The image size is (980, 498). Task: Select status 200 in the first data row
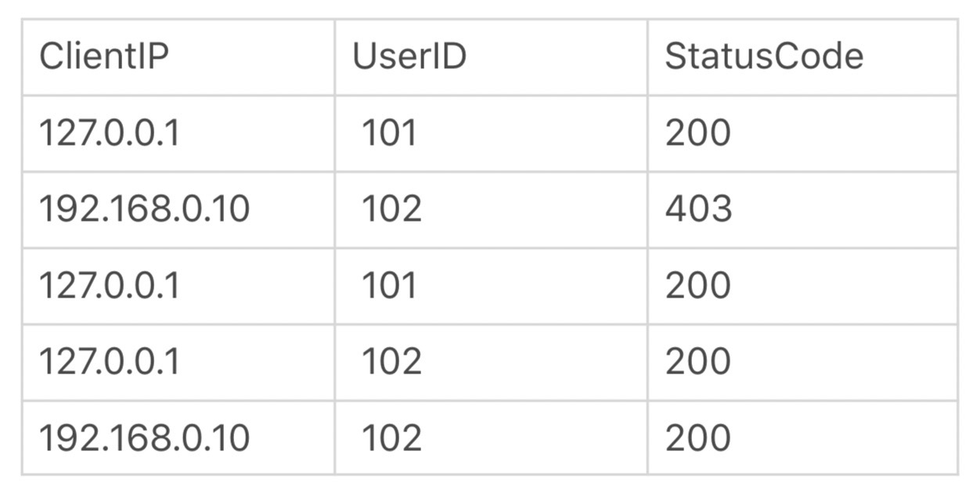tap(698, 134)
